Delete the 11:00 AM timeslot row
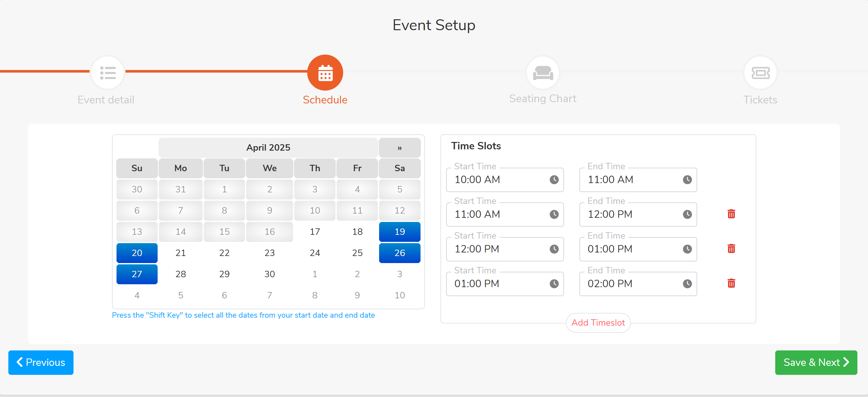Screen dimensions: 868x397 click(x=731, y=214)
